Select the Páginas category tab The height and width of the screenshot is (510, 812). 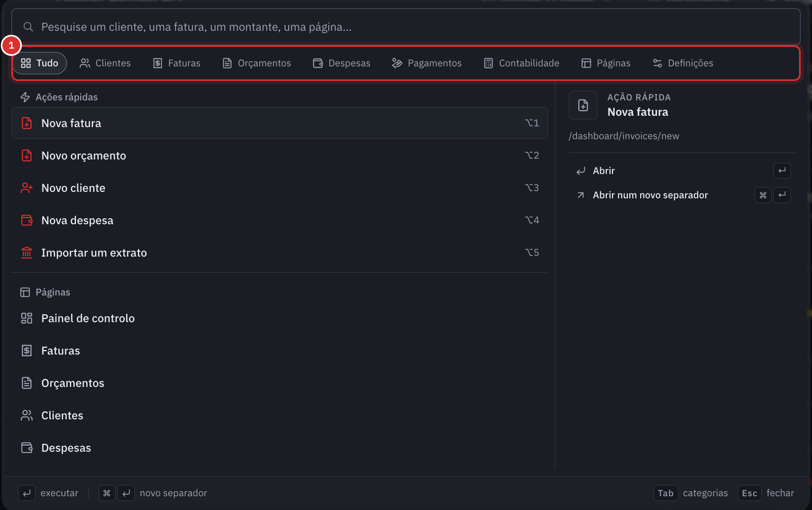click(606, 63)
